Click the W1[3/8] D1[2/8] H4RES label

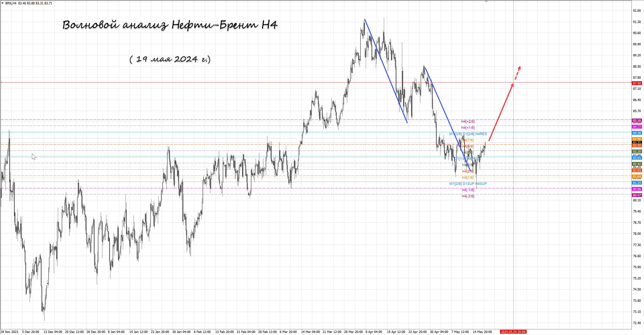coord(468,134)
